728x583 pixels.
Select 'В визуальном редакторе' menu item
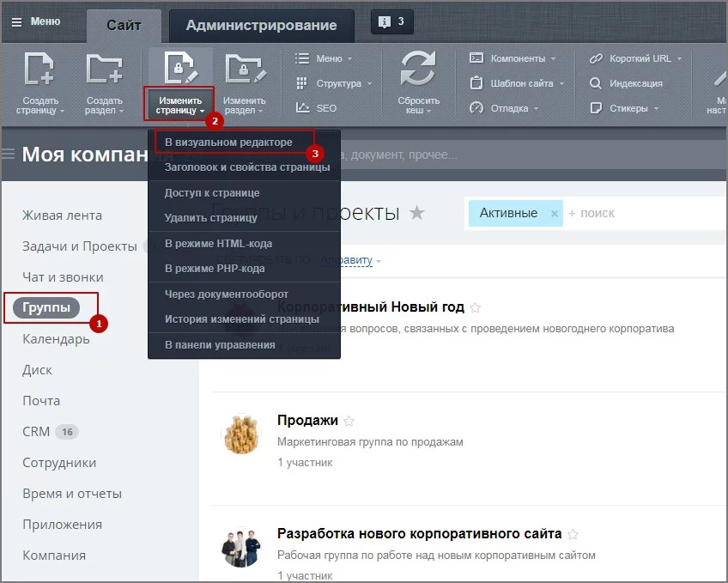click(228, 142)
